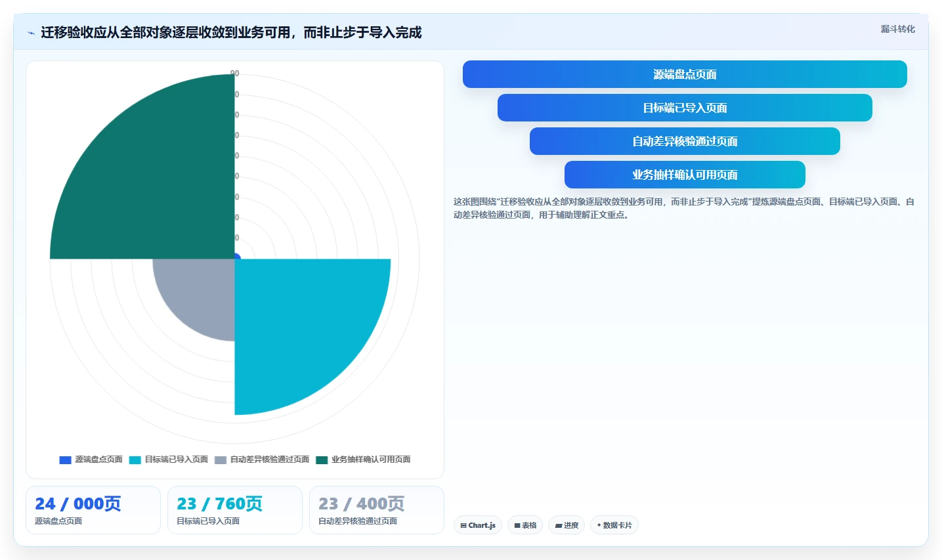
Task: Open the 23 / 400页 data card
Action: [377, 510]
